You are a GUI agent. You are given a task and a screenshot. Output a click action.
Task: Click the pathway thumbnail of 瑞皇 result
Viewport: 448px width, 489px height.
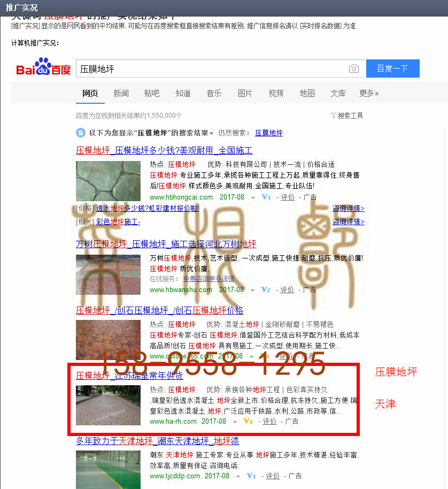(108, 405)
